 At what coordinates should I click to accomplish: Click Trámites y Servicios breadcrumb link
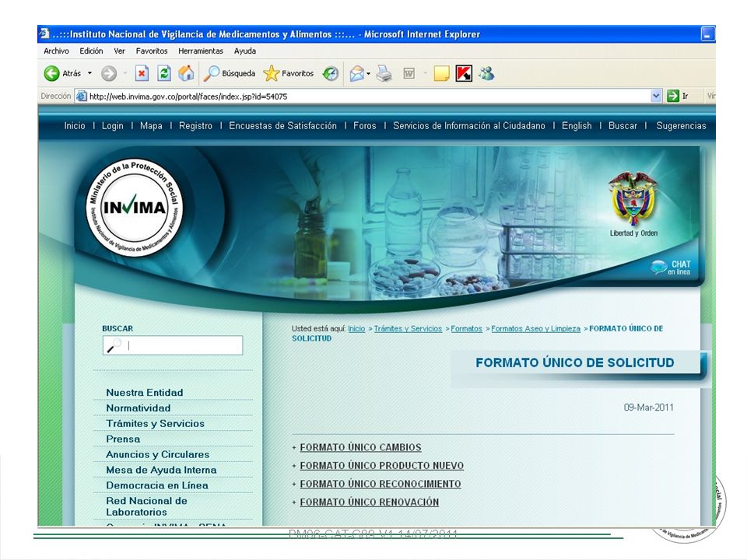(x=408, y=328)
